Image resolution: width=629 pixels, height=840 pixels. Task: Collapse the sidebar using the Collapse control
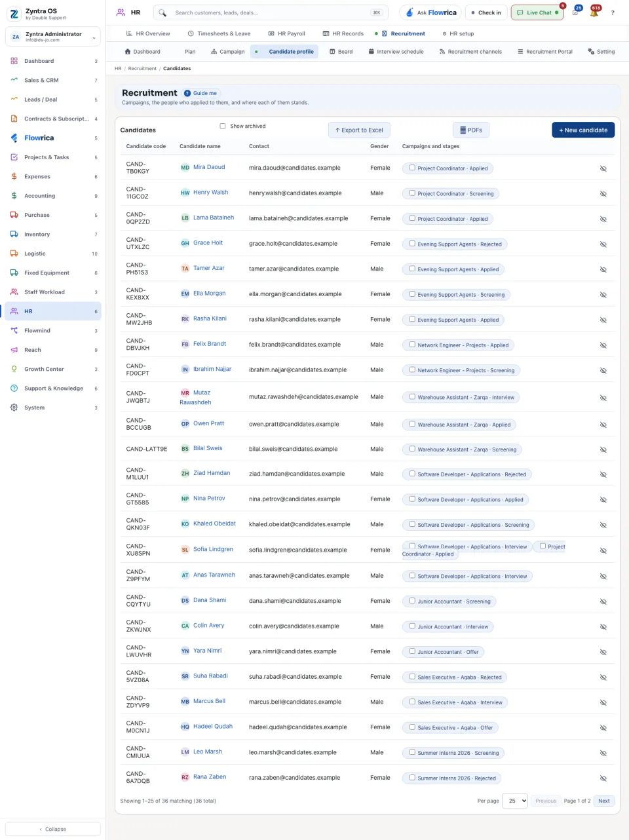(53, 829)
